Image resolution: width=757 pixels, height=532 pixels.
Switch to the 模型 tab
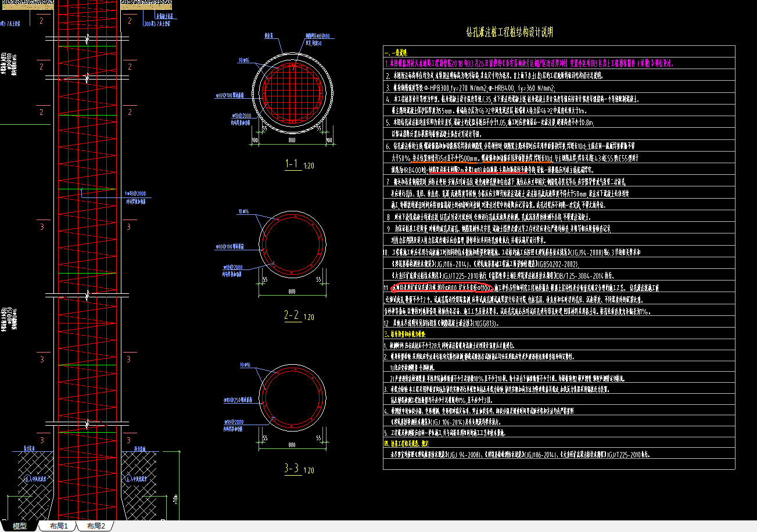(x=20, y=526)
